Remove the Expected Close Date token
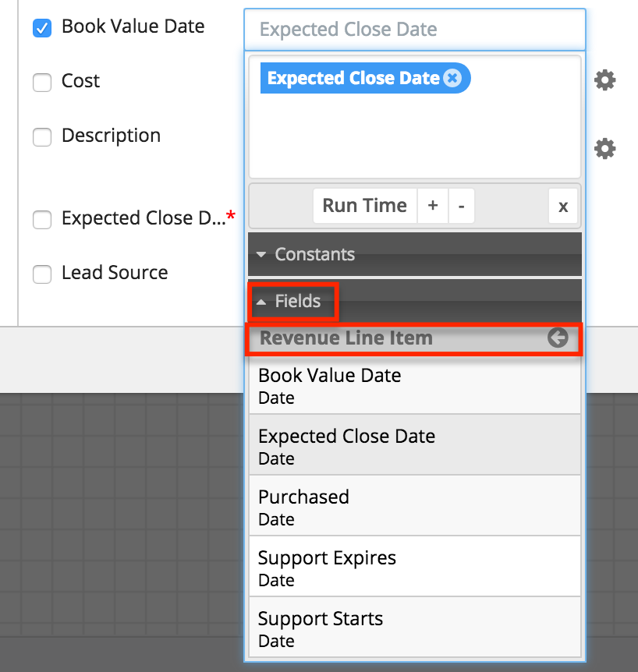This screenshot has height=672, width=638. (452, 79)
